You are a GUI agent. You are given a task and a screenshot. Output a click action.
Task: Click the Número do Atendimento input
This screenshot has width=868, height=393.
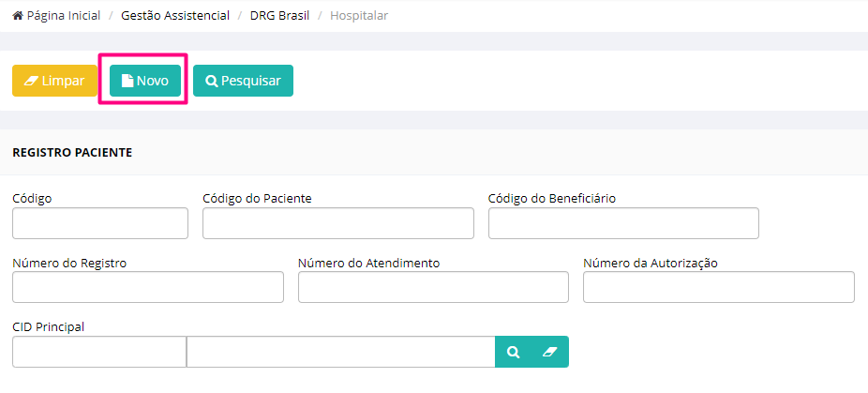pyautogui.click(x=433, y=287)
